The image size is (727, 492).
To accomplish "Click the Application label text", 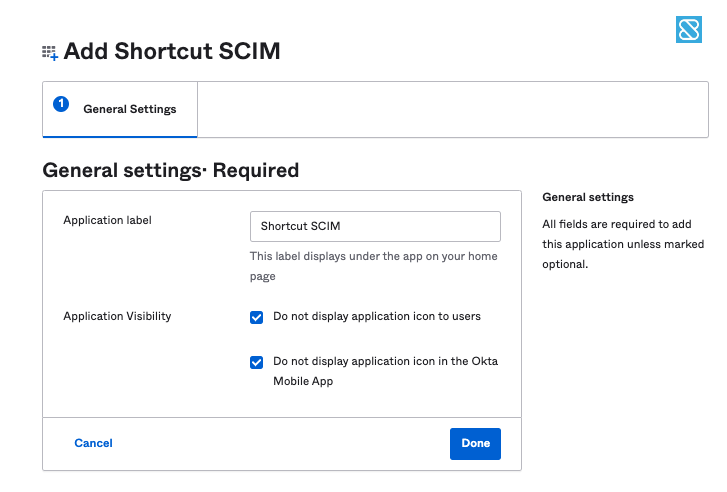I will pos(107,220).
